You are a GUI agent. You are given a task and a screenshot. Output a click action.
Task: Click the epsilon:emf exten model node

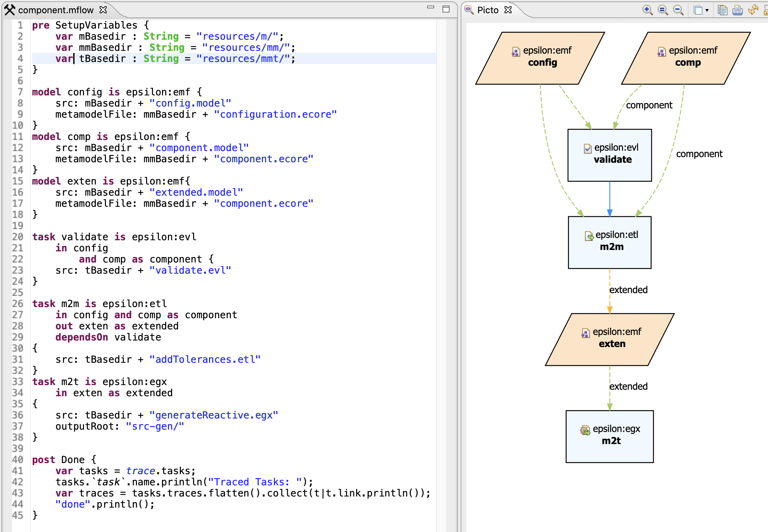click(610, 339)
